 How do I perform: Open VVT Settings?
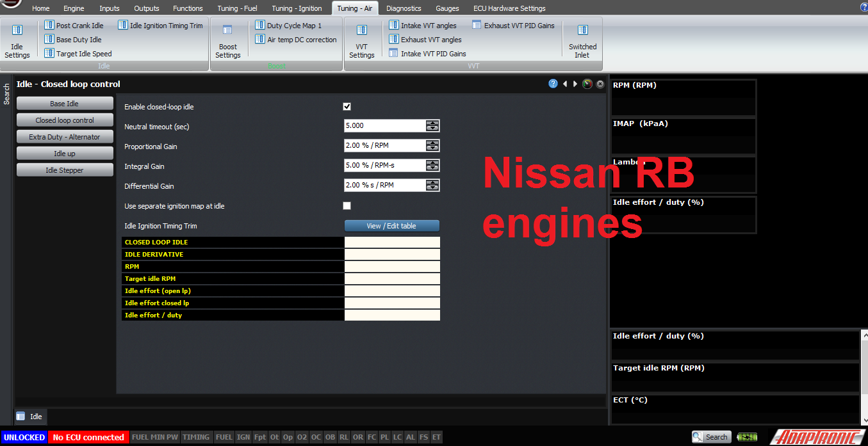[361, 41]
